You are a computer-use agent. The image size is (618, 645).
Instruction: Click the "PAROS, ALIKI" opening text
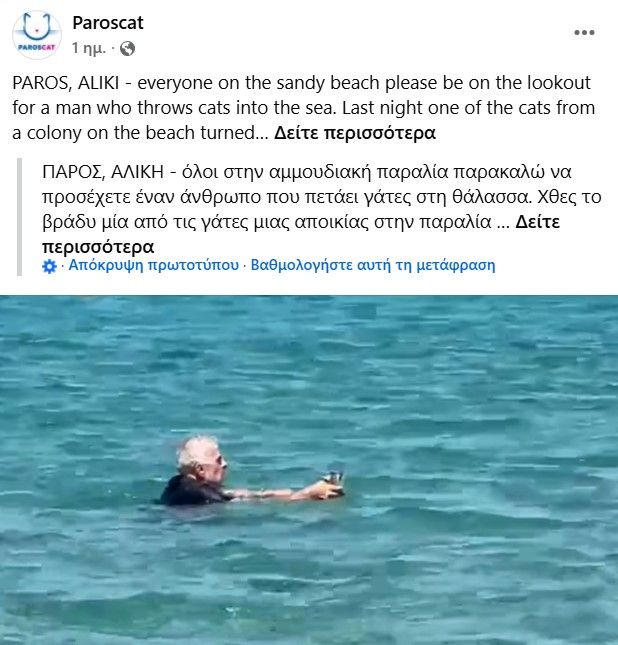(66, 83)
